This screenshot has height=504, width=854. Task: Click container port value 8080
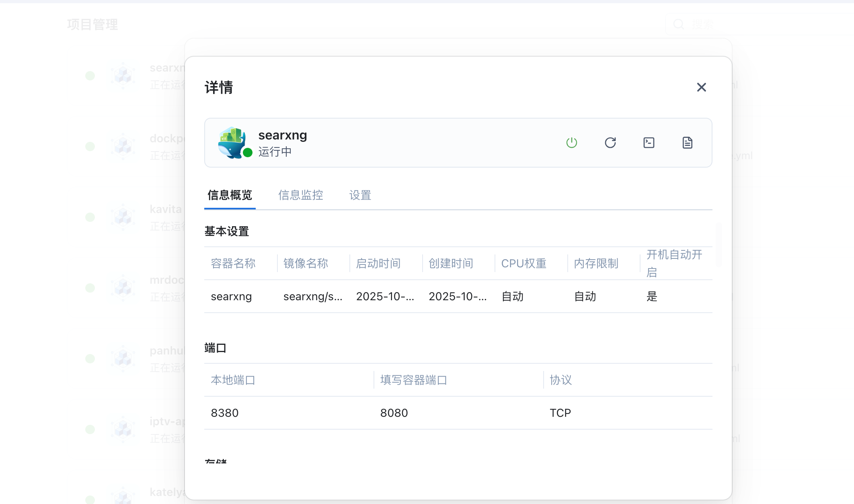click(x=394, y=413)
